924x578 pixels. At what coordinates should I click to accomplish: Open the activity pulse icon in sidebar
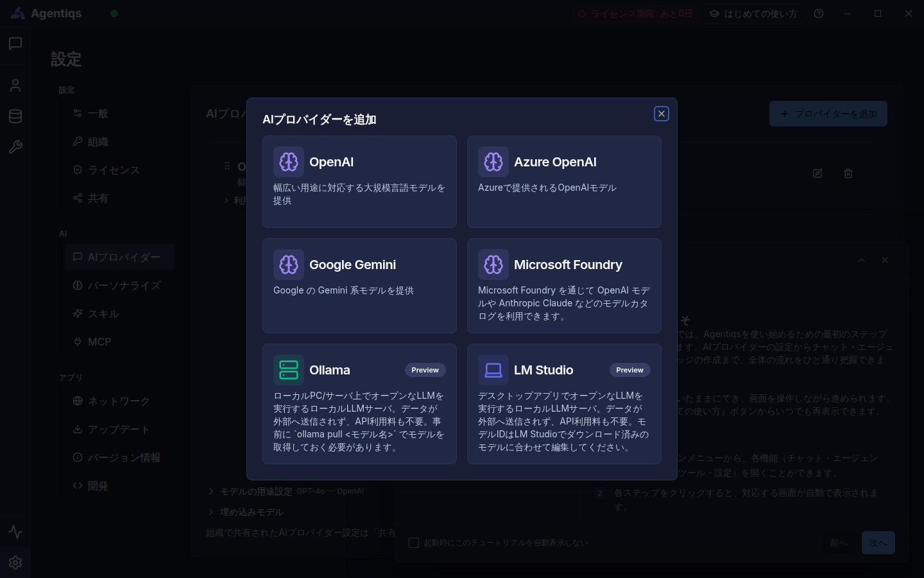click(15, 532)
